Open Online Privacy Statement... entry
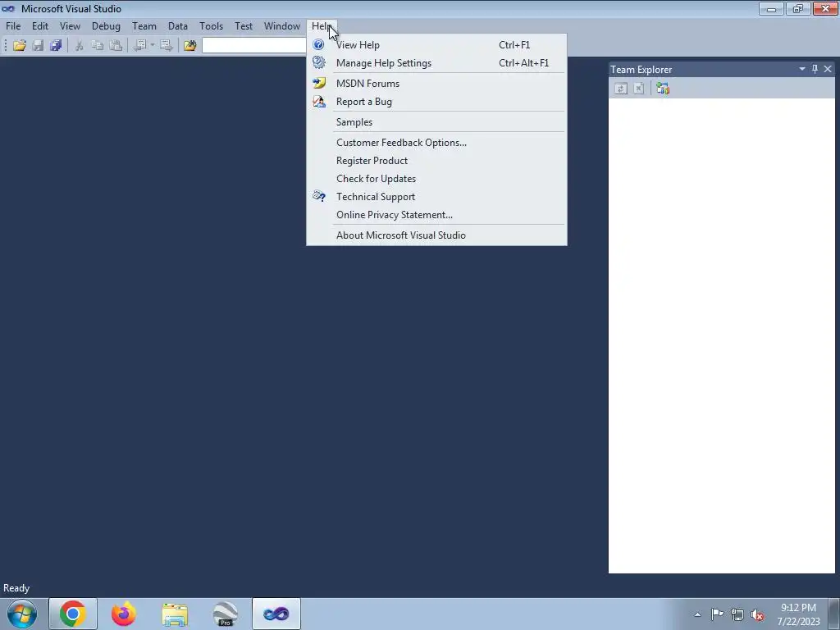 point(436,215)
